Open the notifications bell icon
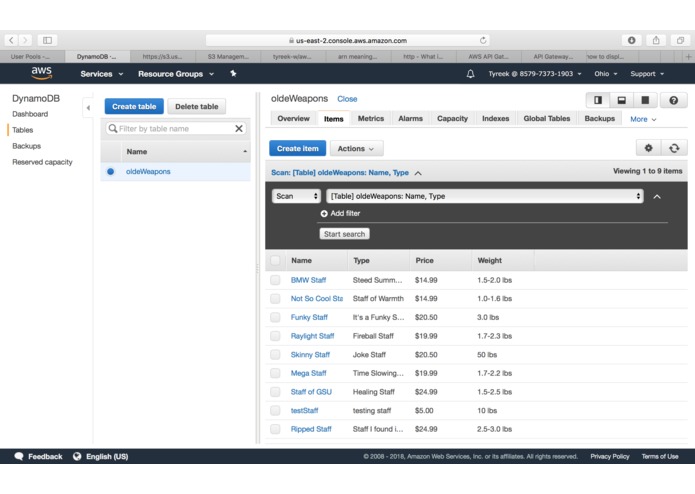The image size is (695, 494). click(x=470, y=74)
